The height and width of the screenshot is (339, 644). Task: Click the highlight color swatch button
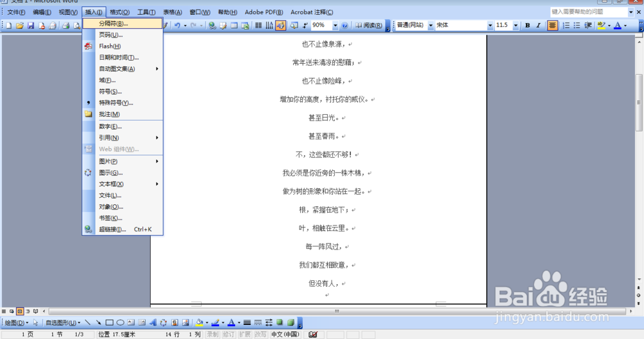click(601, 26)
